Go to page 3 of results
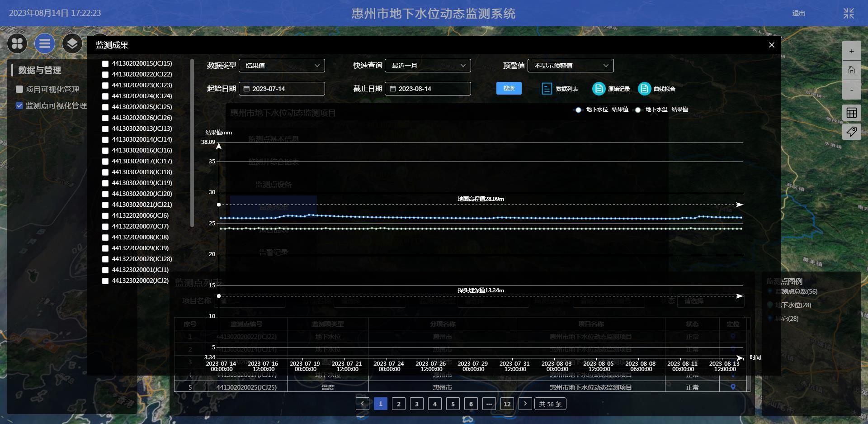This screenshot has width=868, height=424. (x=416, y=404)
